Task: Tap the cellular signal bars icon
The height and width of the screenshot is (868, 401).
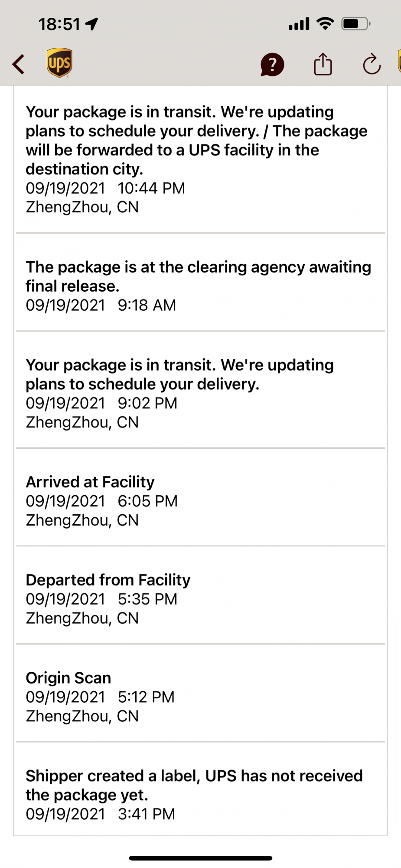Action: tap(299, 24)
